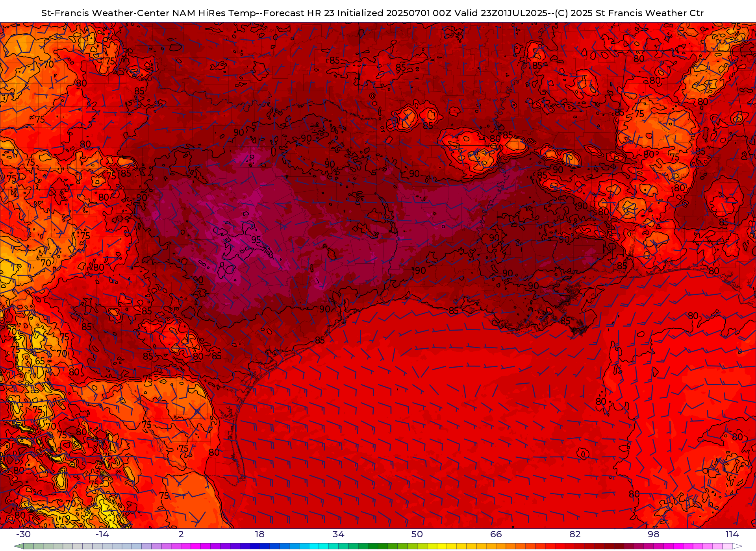Pick the bright yellow swatch in the colorbar
Viewport: 756px width, 551px height.
point(442,546)
